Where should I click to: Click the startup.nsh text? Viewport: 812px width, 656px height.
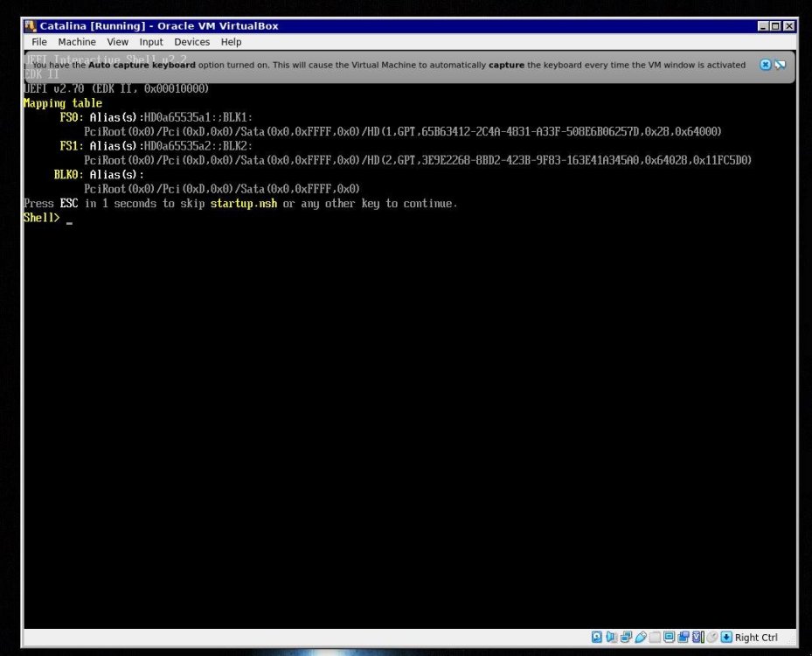tap(243, 204)
